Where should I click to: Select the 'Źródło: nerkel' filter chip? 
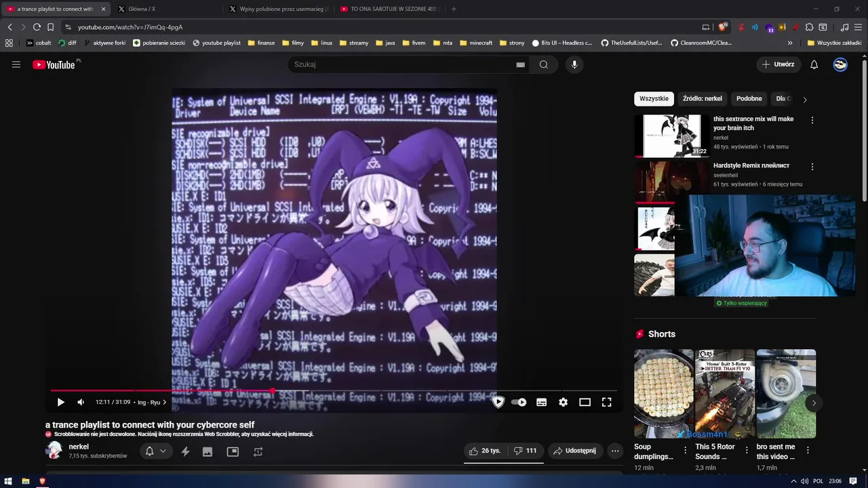click(702, 99)
